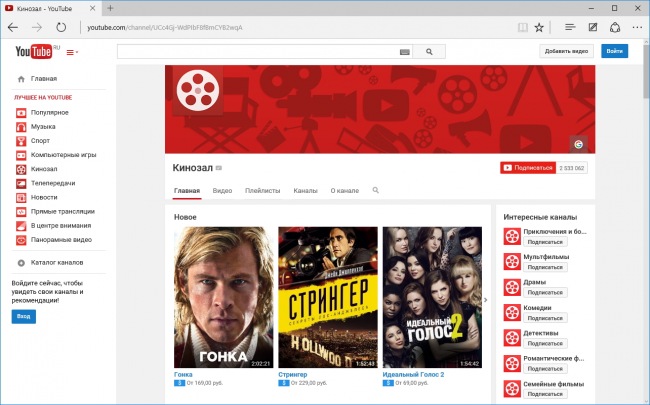Open Edge more actions ellipsis menu
Viewport: 650px width, 405px height.
coord(637,27)
